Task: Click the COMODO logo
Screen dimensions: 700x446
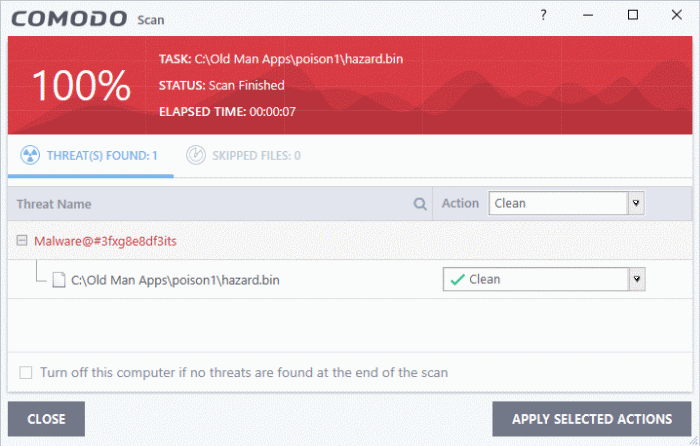Action: [x=69, y=19]
